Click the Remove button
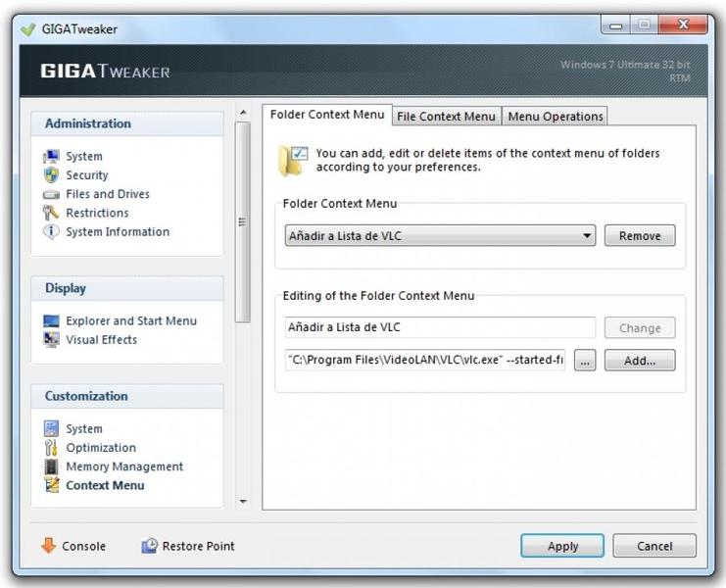Viewport: 726px width, 588px height. click(640, 235)
